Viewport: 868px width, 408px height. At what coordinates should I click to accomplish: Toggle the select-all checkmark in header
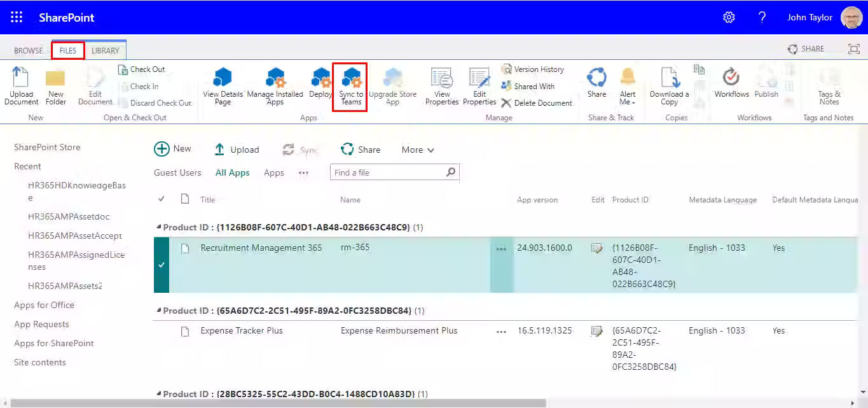(162, 199)
